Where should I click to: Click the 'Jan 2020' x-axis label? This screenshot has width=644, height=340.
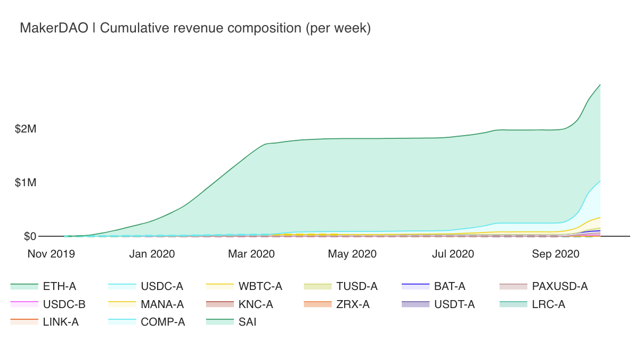pos(152,254)
